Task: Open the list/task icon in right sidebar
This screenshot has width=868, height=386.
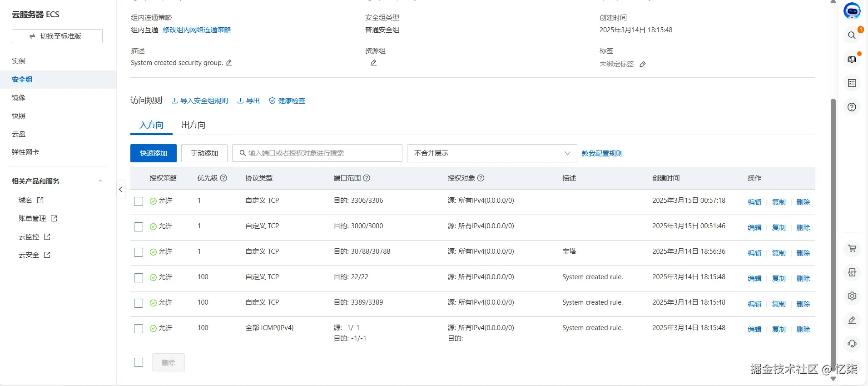Action: pyautogui.click(x=852, y=83)
